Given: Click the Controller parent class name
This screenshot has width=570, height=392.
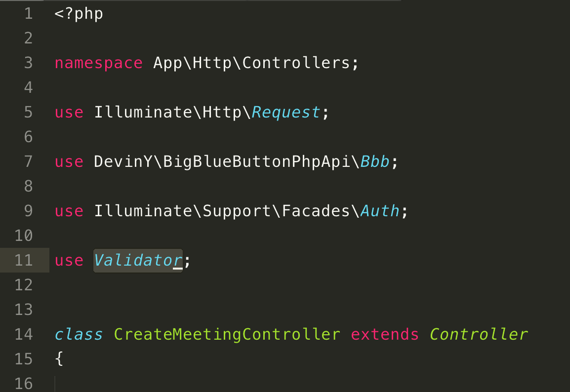Looking at the screenshot, I should [x=479, y=335].
